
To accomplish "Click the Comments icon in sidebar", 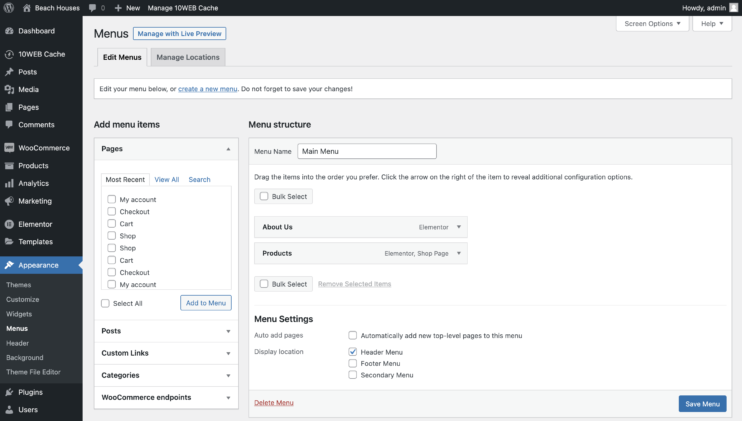I will pyautogui.click(x=9, y=124).
